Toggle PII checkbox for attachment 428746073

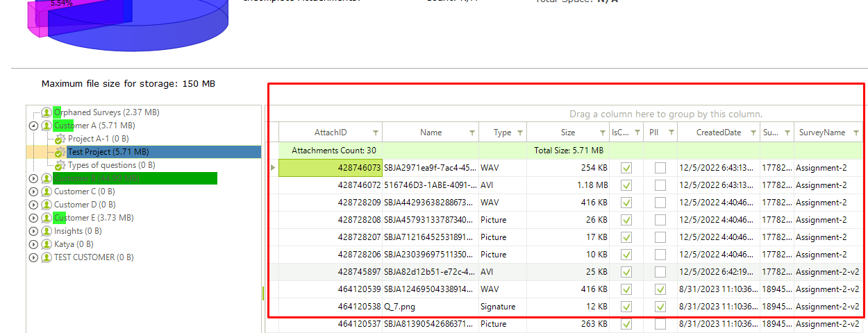point(660,168)
